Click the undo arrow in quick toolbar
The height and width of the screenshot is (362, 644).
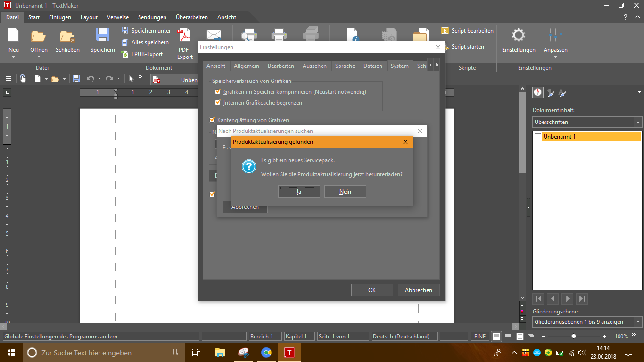(91, 79)
